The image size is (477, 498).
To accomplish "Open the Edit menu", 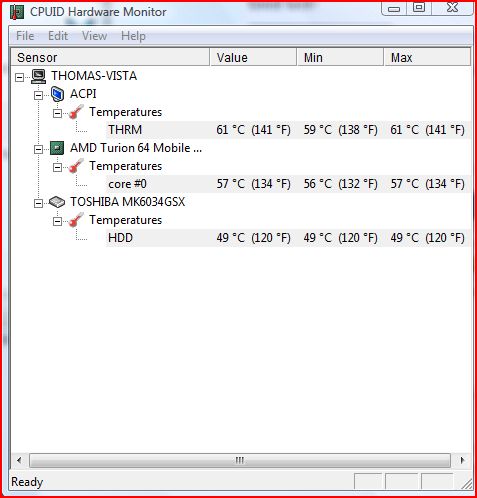I will point(58,36).
